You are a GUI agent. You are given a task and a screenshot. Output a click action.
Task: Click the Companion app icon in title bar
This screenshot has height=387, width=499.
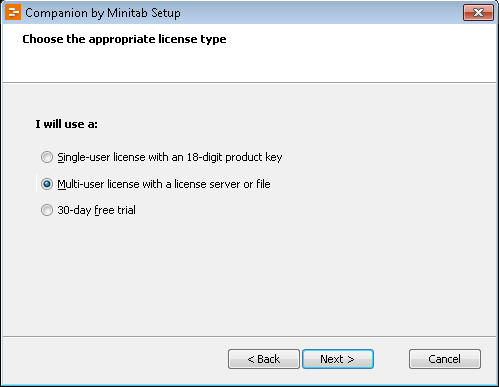click(13, 12)
